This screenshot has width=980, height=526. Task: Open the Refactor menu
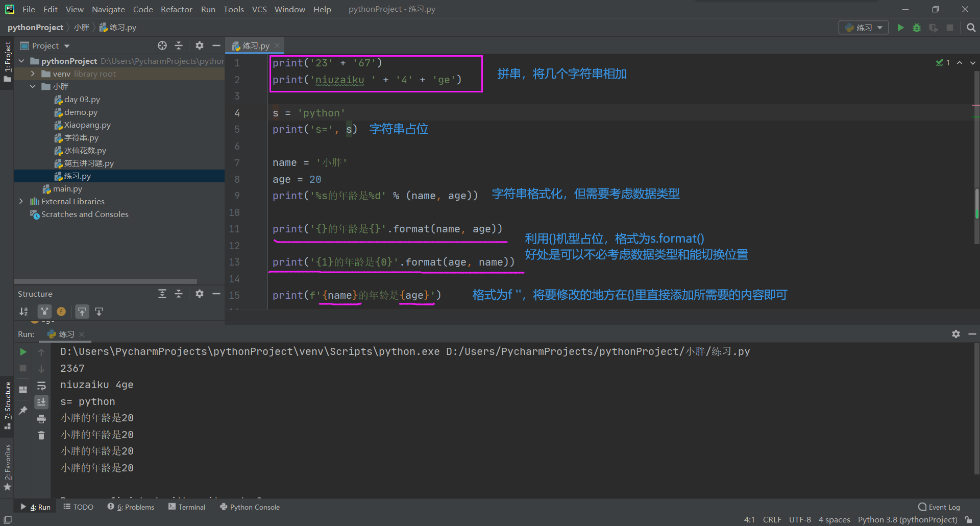[176, 9]
